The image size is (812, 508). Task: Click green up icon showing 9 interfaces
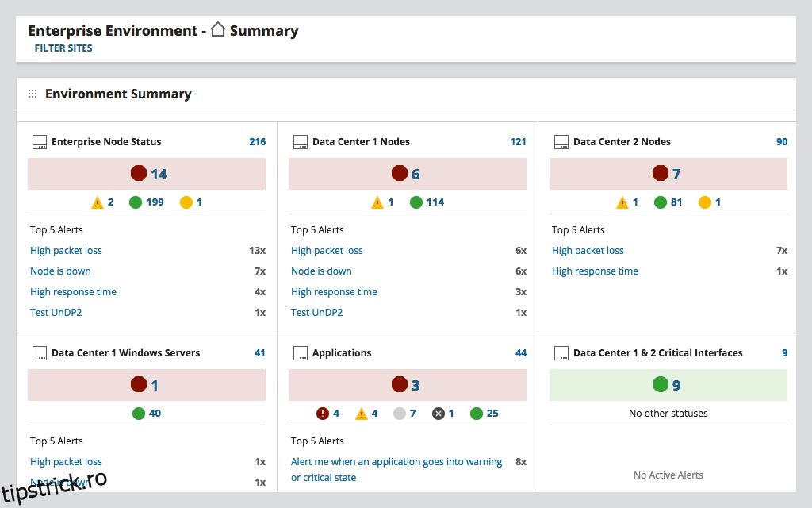pos(661,384)
